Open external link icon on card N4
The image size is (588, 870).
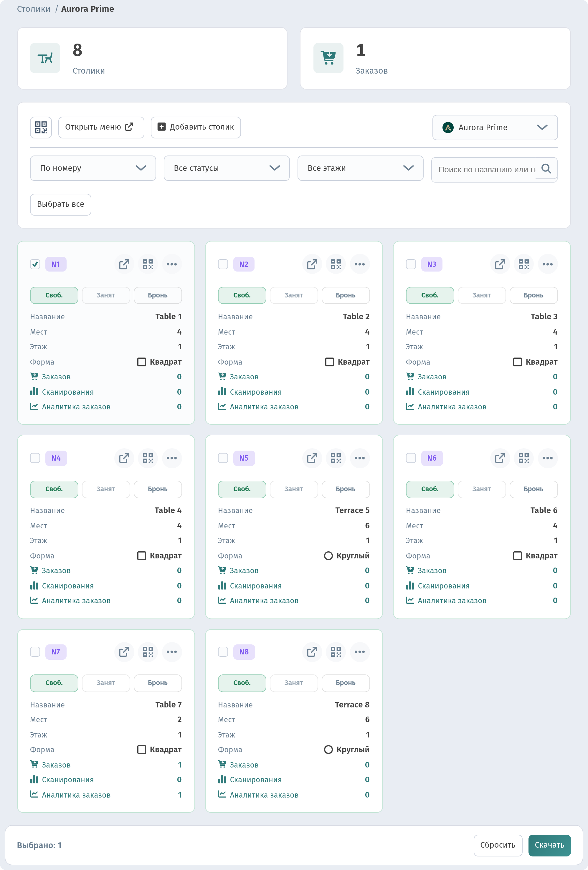pos(124,458)
